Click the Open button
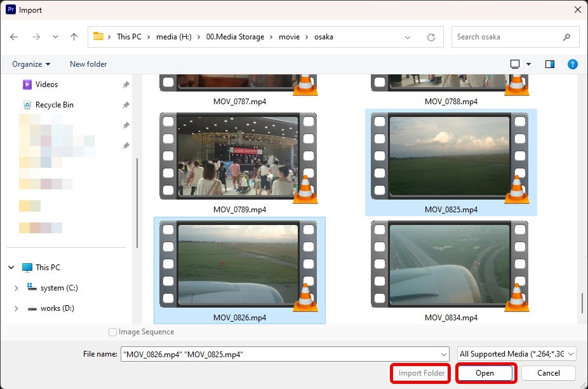The image size is (588, 389). click(x=484, y=373)
